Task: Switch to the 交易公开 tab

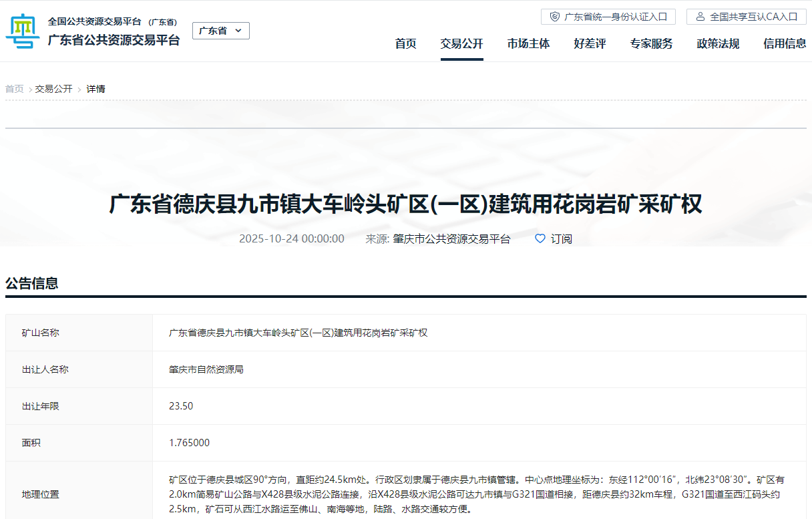Action: [461, 44]
